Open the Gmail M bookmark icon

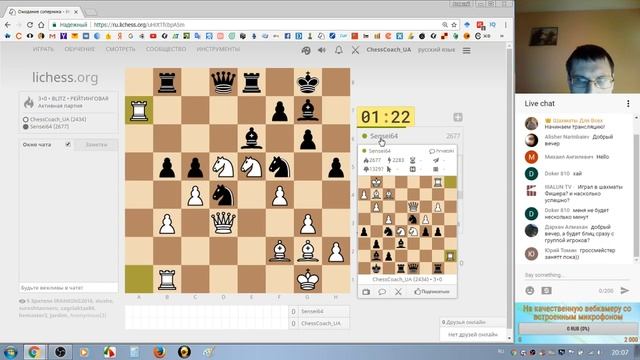52,36
